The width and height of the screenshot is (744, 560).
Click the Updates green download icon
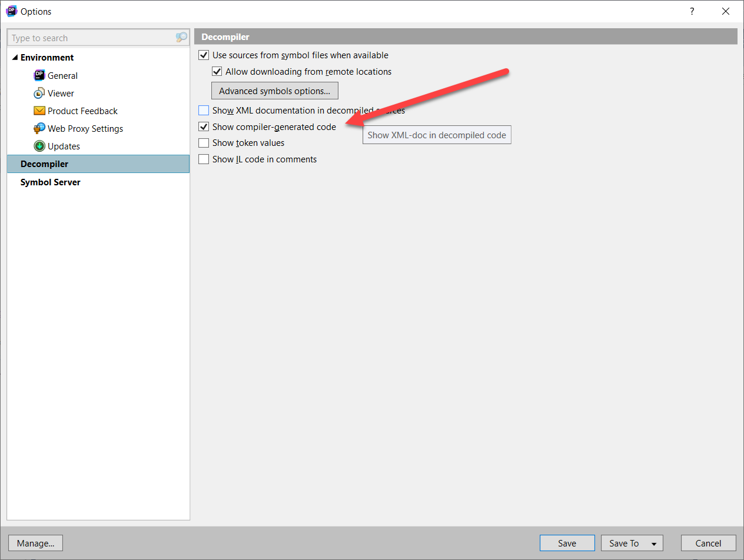coord(39,146)
